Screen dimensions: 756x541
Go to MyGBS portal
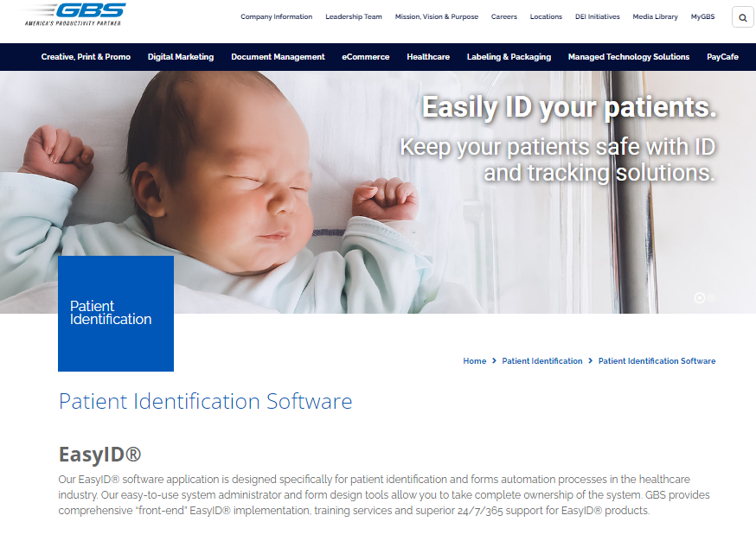pos(702,16)
